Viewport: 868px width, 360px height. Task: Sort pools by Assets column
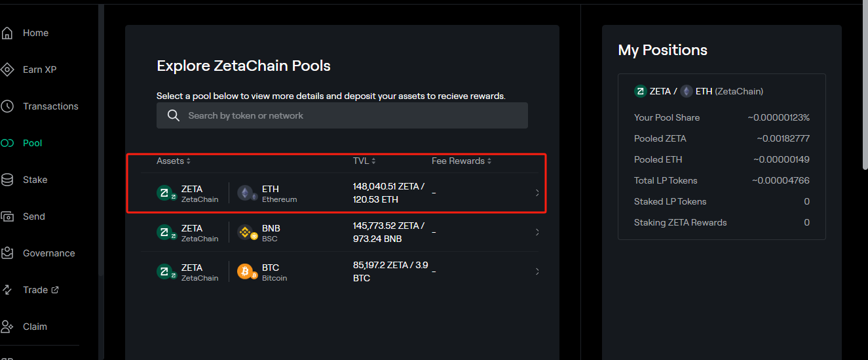pyautogui.click(x=174, y=161)
